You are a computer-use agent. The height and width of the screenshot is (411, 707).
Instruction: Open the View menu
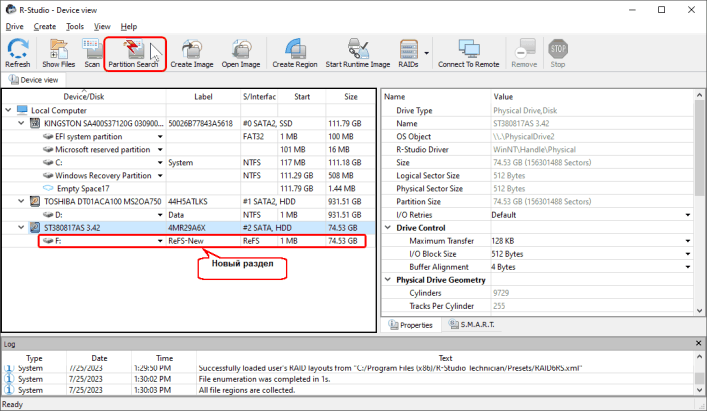[102, 27]
